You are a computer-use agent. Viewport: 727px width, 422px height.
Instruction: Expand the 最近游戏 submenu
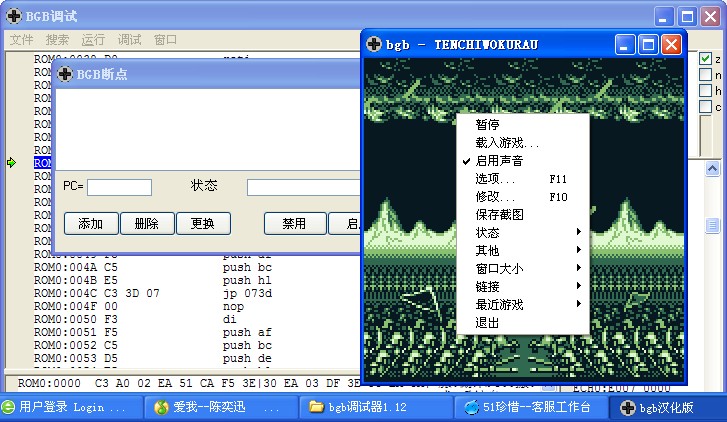523,305
